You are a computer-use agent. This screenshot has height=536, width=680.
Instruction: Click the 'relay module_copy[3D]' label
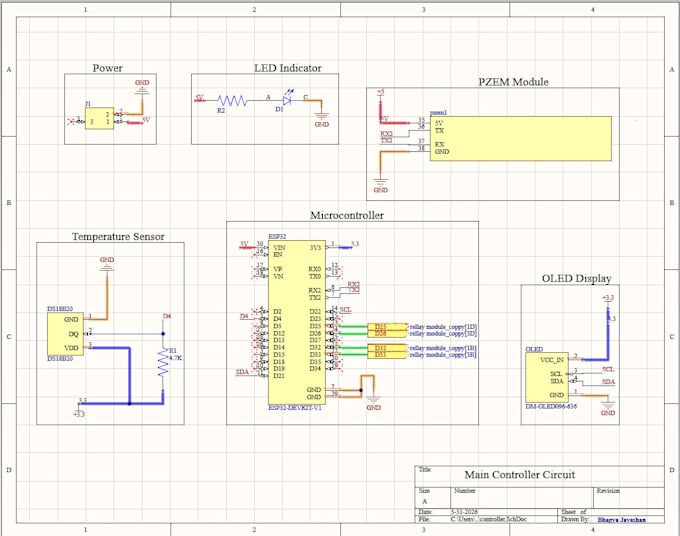(x=443, y=333)
